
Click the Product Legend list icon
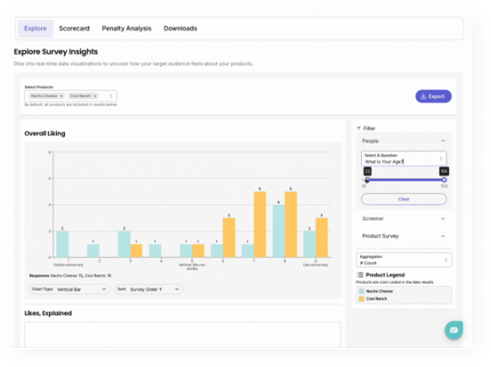[360, 275]
